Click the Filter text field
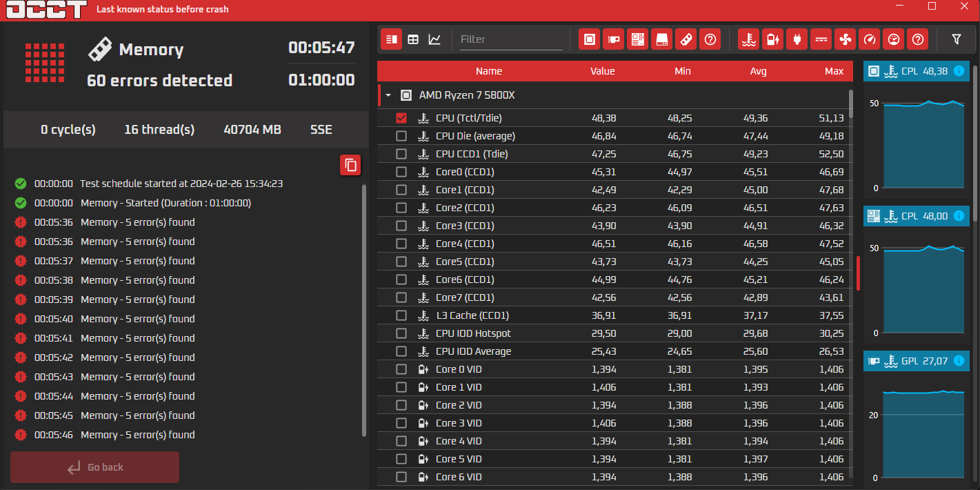The image size is (980, 490). tap(511, 39)
